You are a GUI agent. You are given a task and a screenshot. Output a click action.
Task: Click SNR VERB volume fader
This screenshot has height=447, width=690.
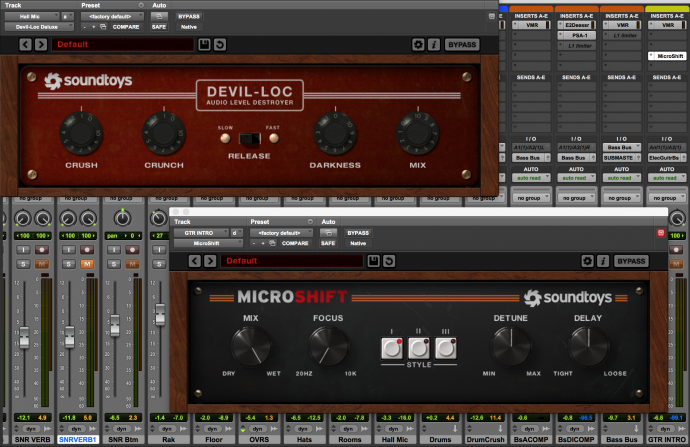click(24, 337)
